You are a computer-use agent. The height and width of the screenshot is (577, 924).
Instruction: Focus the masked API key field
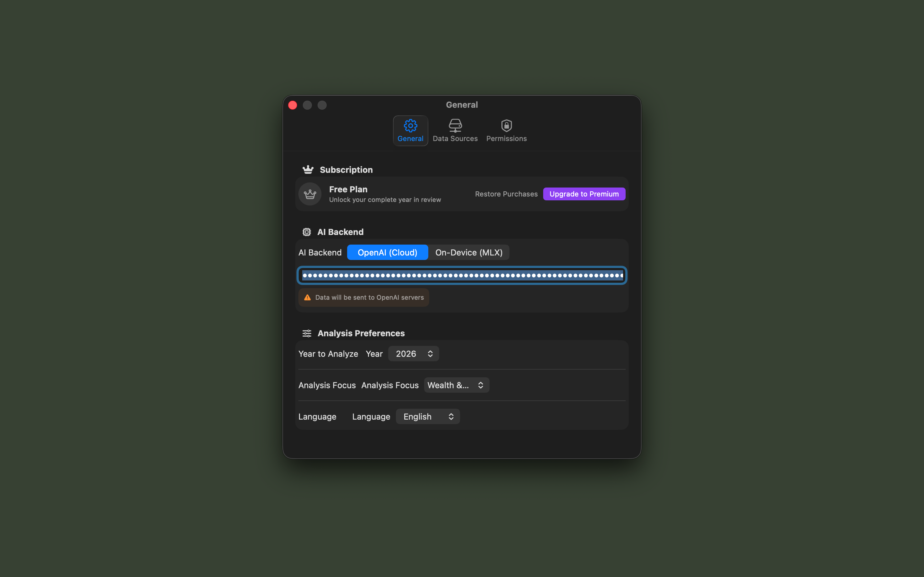[x=462, y=276]
